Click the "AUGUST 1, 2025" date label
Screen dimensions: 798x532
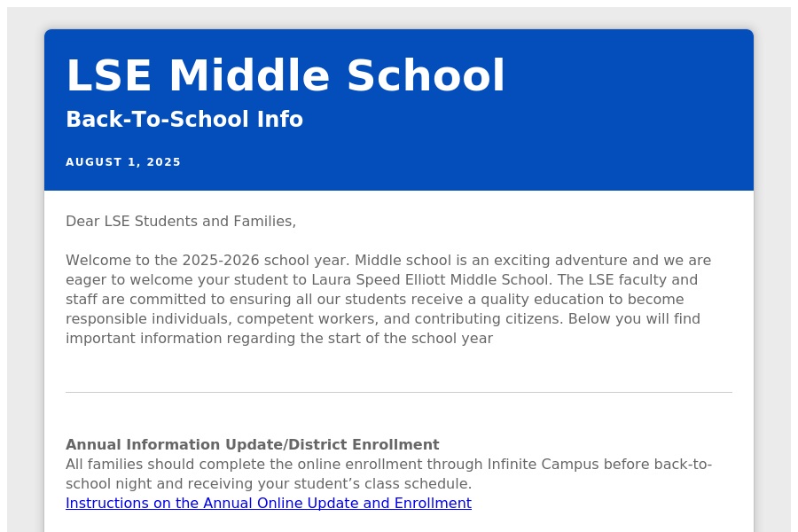(x=123, y=162)
